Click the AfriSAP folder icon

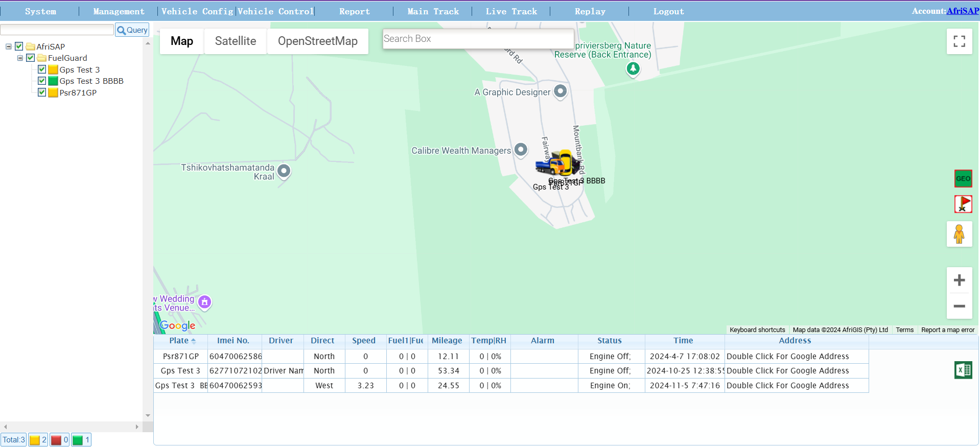(31, 46)
